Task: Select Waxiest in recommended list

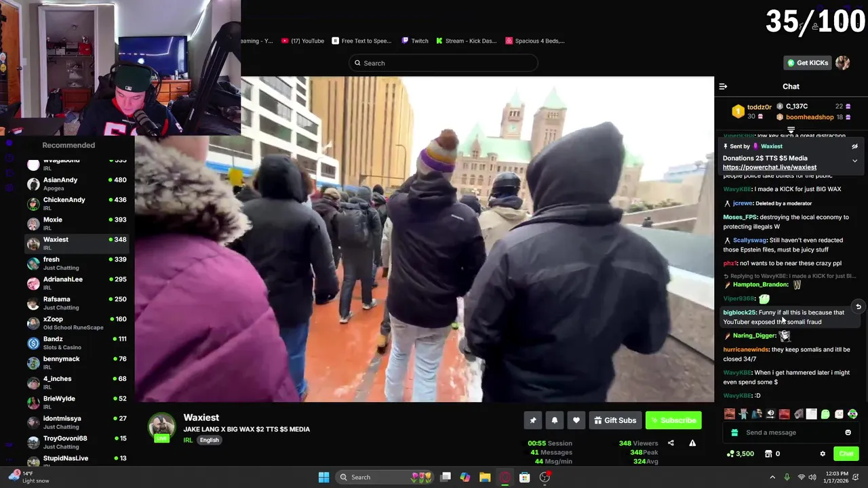Action: click(77, 243)
